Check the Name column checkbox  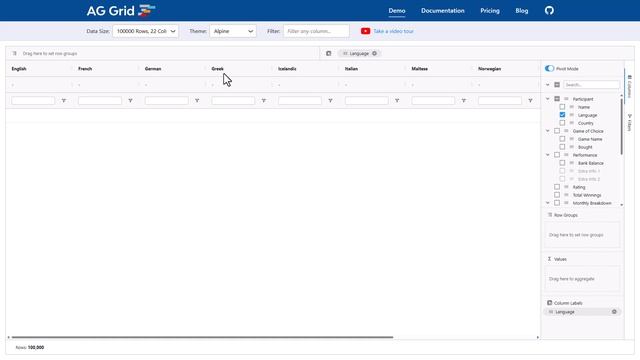coord(562,107)
